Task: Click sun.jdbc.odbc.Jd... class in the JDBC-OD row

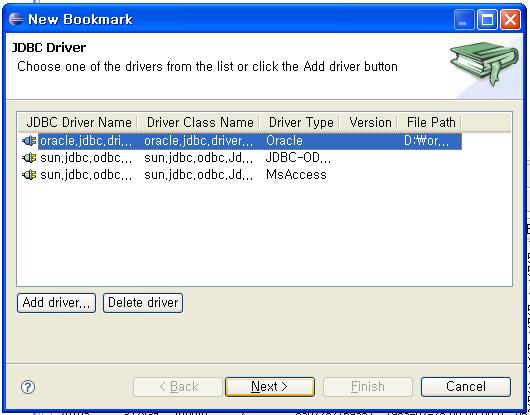Action: 198,158
